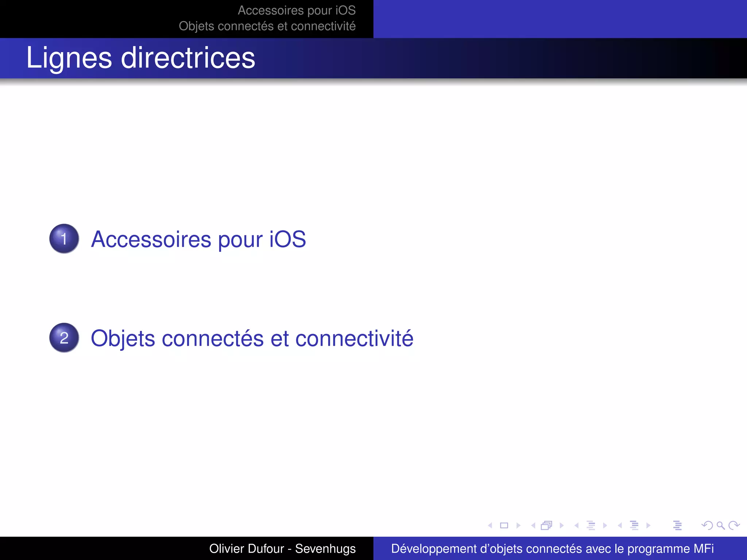Click the next frame arrow
Viewport: 747px width, 560px height.
(x=562, y=525)
